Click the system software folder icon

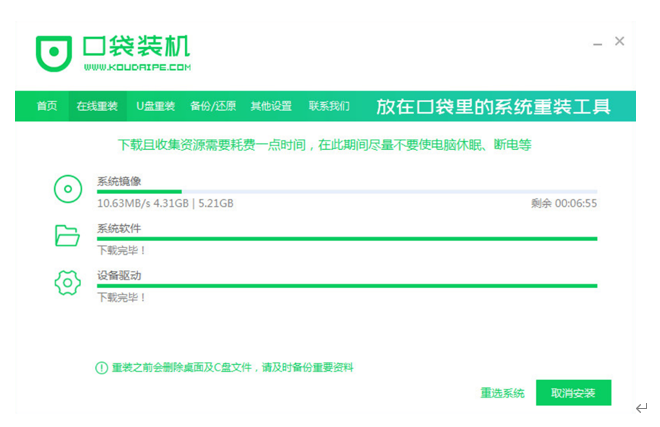[67, 235]
